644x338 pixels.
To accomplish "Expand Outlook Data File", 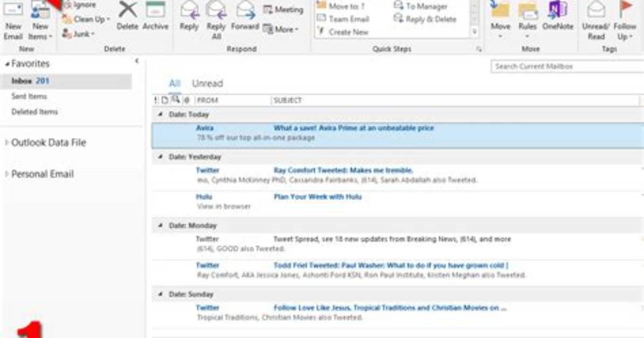I will coord(6,143).
